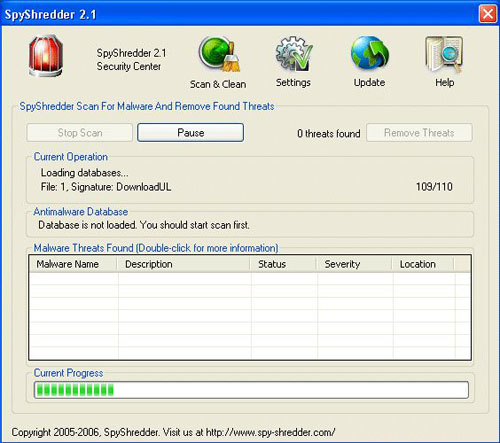Click the 'Loading databases...' status text
500x443 pixels.
[84, 173]
